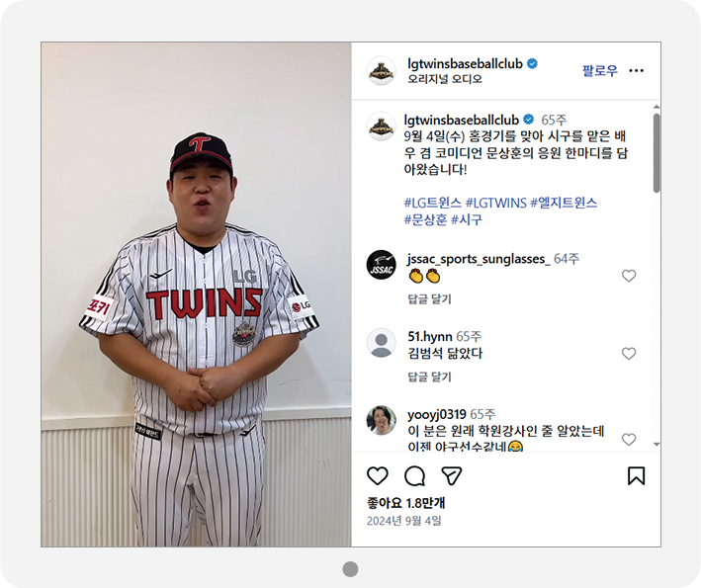This screenshot has height=588, width=701.
Task: Like jssac_sports_sunglasses_ comment heart
Action: click(x=629, y=276)
